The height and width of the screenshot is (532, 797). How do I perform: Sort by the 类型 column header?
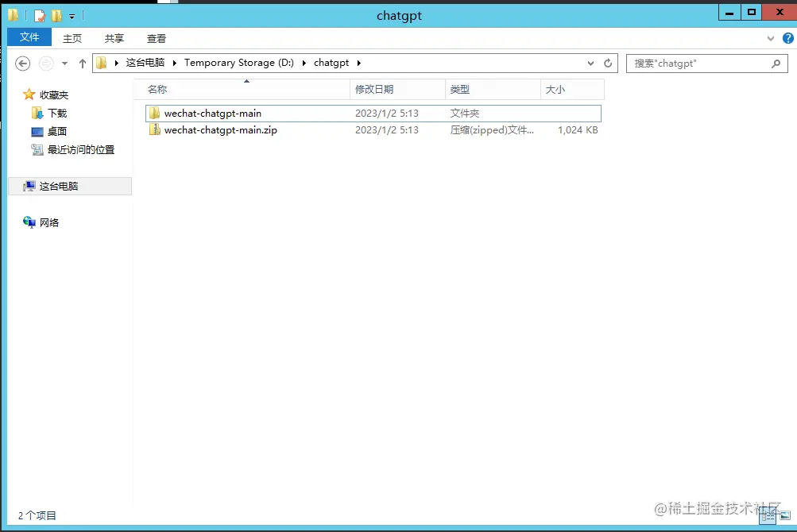click(x=493, y=90)
